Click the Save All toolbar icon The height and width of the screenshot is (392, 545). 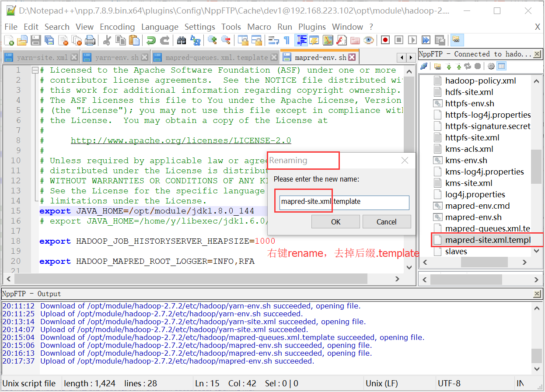coord(49,40)
